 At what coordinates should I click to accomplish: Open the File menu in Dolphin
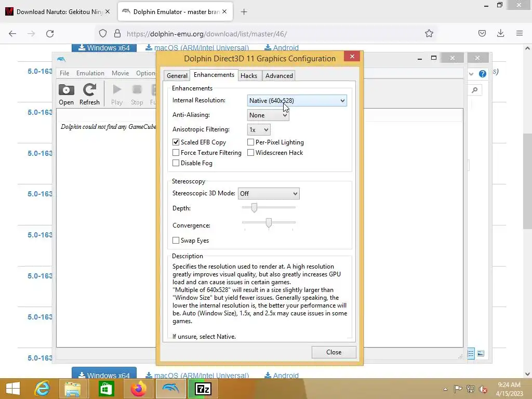coord(64,73)
